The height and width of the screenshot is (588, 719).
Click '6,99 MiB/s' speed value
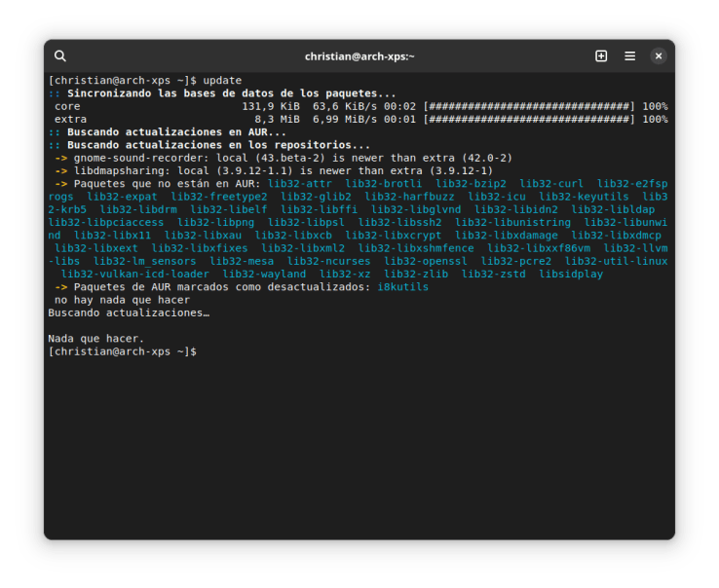pos(346,119)
